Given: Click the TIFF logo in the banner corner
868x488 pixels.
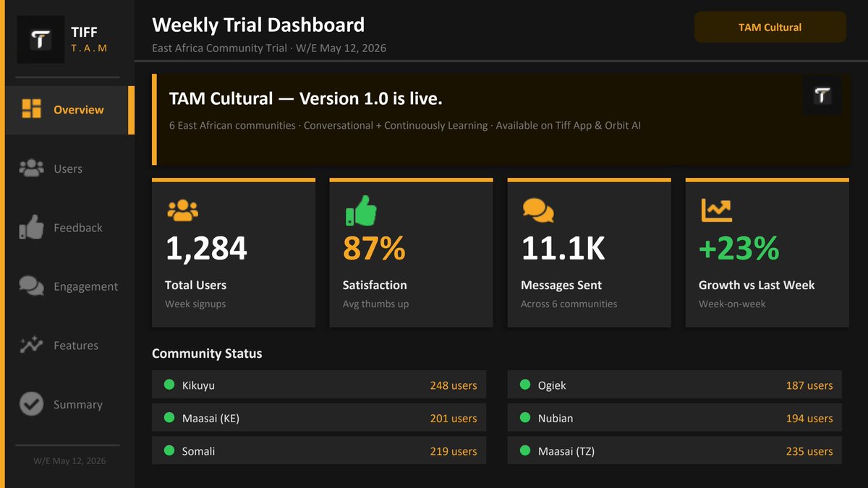Looking at the screenshot, I should pyautogui.click(x=822, y=95).
